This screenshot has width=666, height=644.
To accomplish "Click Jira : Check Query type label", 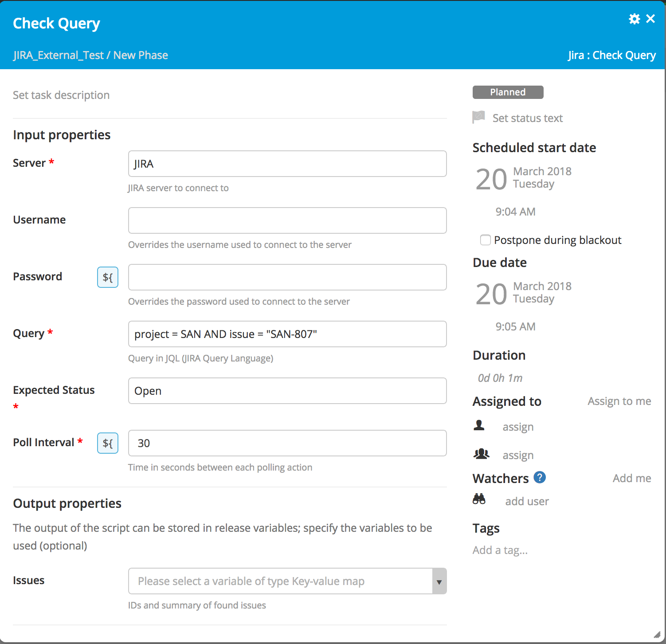I will click(x=612, y=55).
